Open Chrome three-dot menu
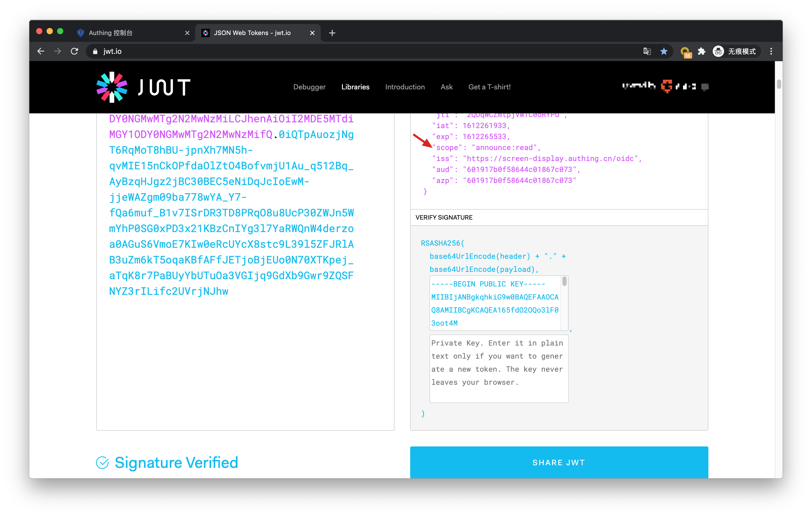This screenshot has height=517, width=812. click(x=771, y=51)
